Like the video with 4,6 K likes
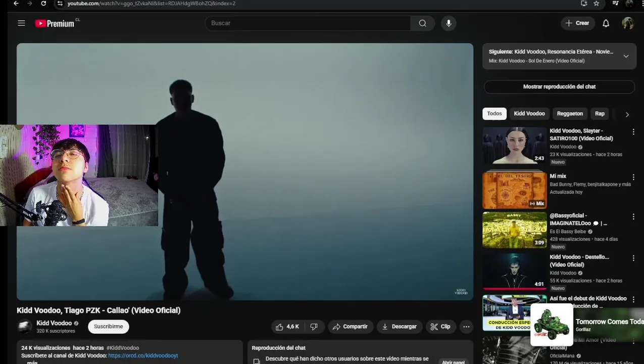This screenshot has height=364, width=644. tap(287, 327)
